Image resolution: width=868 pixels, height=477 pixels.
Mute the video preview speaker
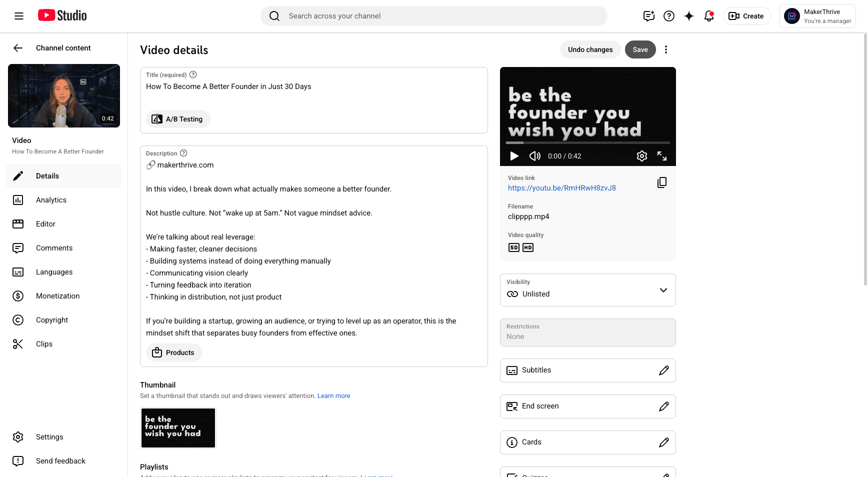click(535, 156)
